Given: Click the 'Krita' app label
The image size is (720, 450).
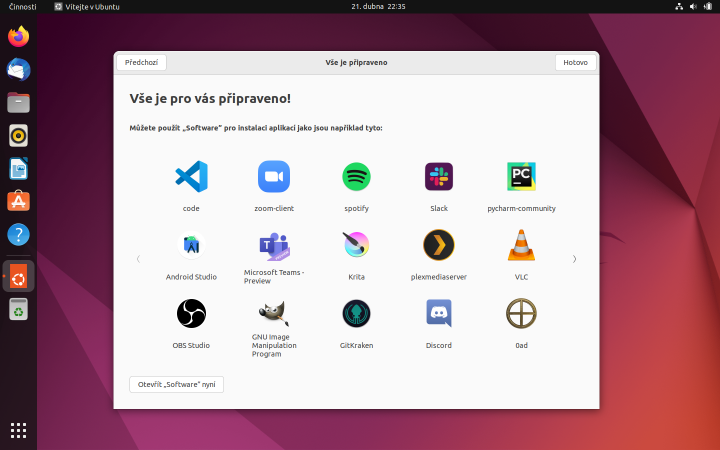Looking at the screenshot, I should point(356,277).
